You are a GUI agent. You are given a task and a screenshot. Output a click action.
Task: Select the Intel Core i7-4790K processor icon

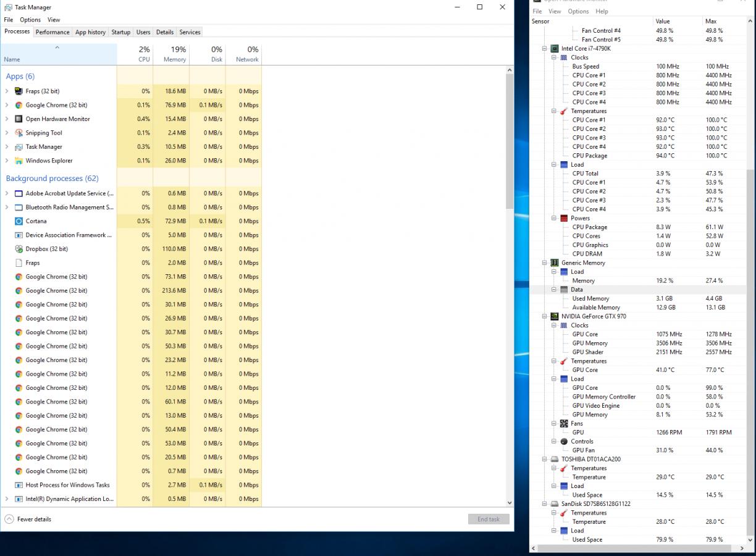pyautogui.click(x=555, y=48)
